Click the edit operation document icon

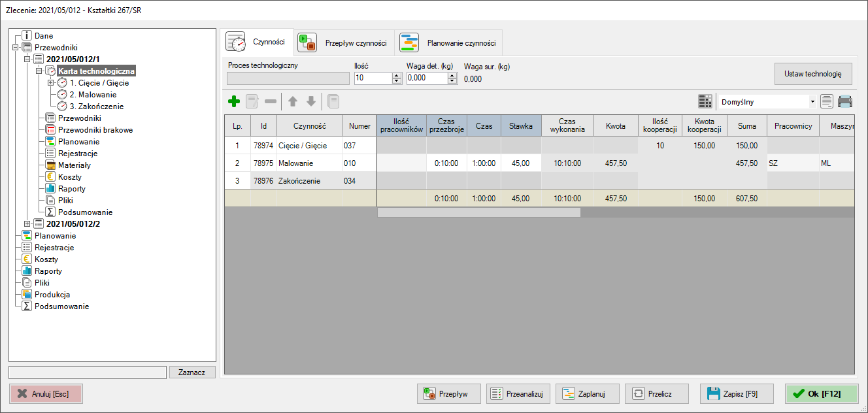coord(252,101)
